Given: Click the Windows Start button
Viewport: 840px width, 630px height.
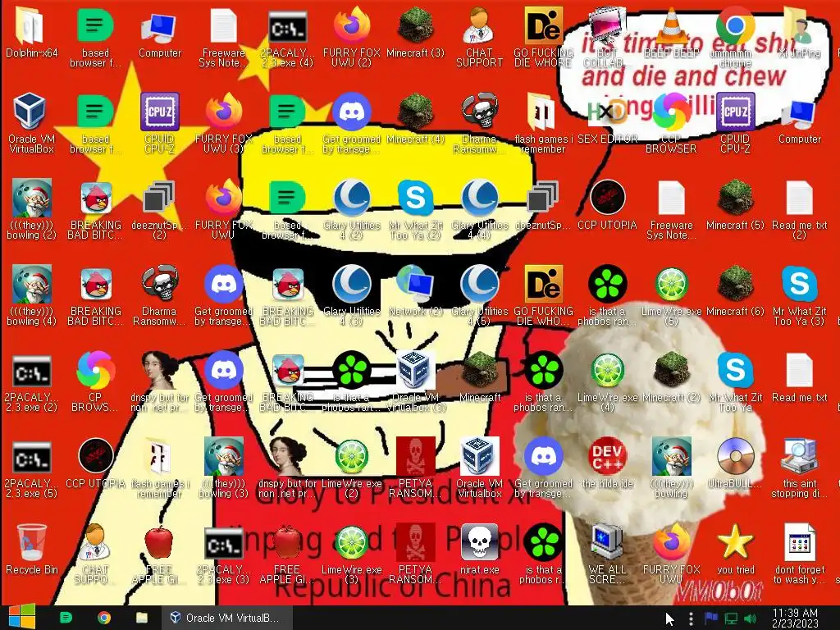Looking at the screenshot, I should click(21, 617).
